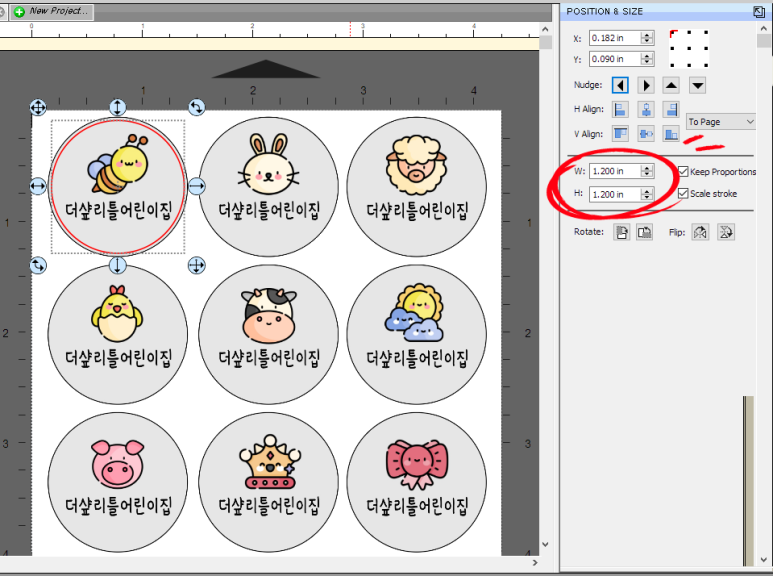
Task: Click canvas vertical scrollbar up arrow
Action: tap(545, 30)
